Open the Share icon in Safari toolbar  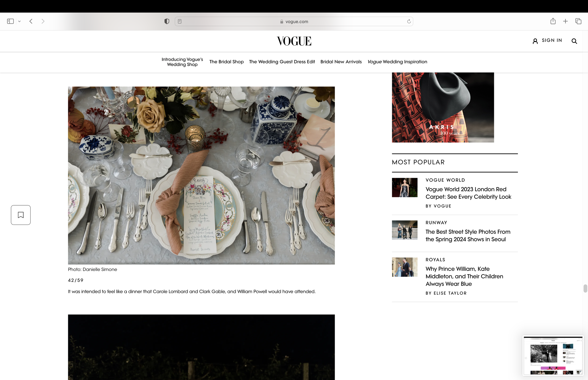pyautogui.click(x=553, y=21)
